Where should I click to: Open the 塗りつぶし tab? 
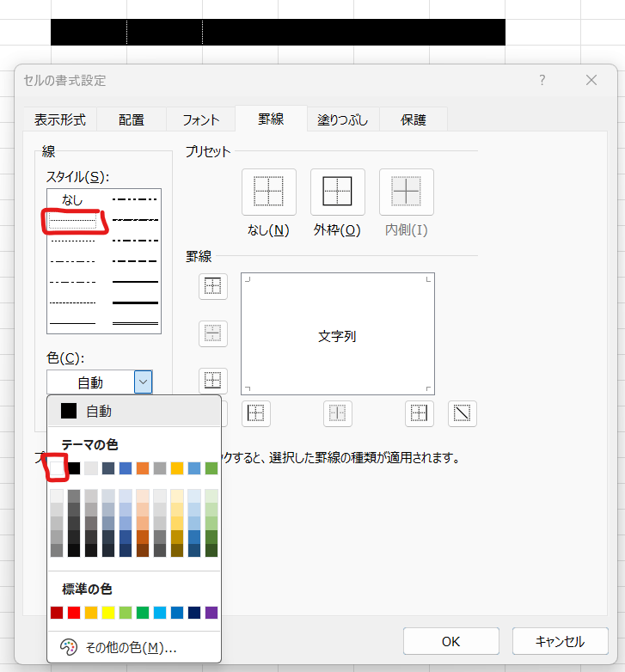[342, 119]
